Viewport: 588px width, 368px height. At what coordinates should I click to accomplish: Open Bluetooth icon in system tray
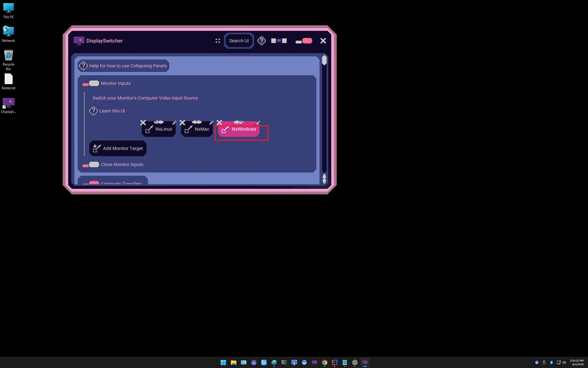551,362
